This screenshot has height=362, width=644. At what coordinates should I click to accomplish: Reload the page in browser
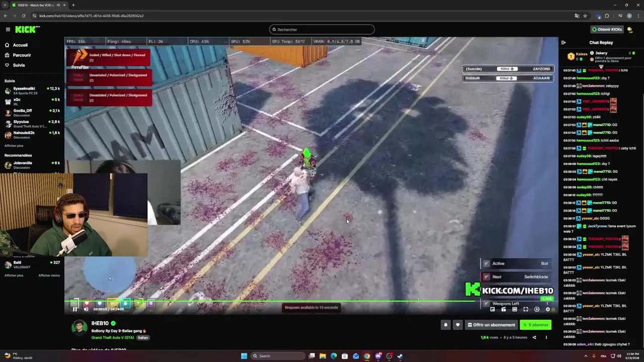point(23,16)
